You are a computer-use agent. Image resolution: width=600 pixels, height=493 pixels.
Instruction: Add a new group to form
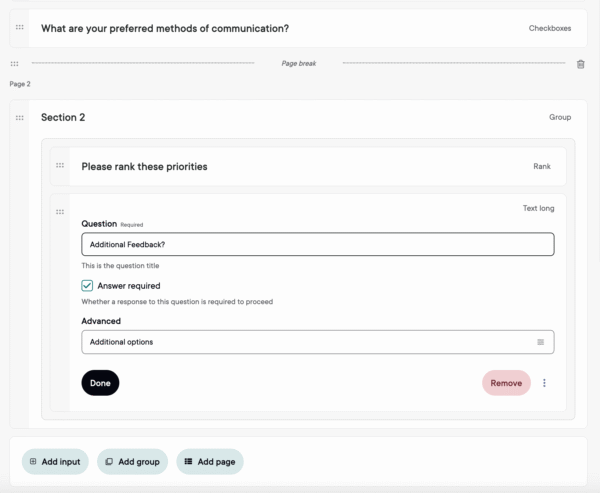tap(133, 462)
